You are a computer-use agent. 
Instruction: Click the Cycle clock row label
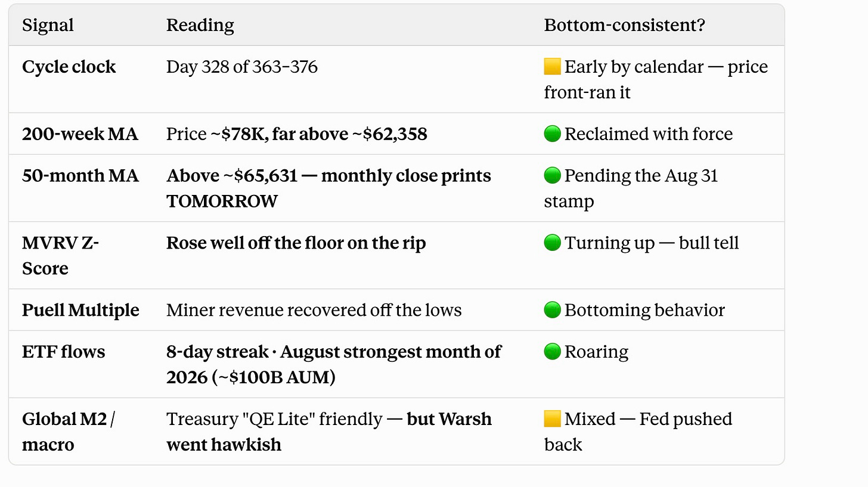click(69, 67)
